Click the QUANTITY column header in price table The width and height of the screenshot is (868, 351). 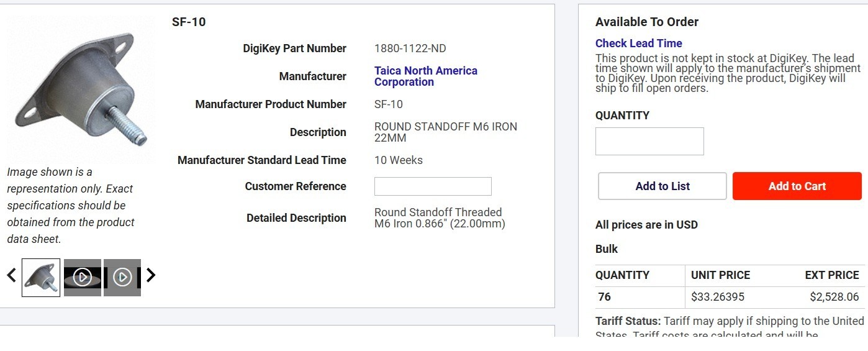tap(622, 275)
